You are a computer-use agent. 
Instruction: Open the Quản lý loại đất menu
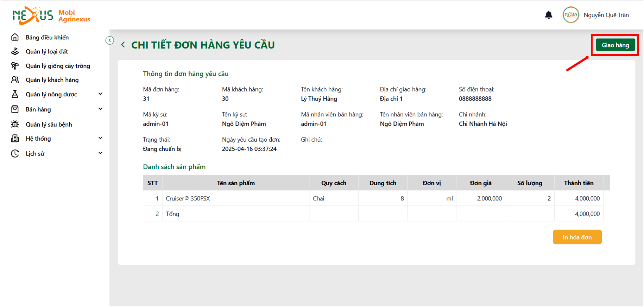[x=47, y=51]
